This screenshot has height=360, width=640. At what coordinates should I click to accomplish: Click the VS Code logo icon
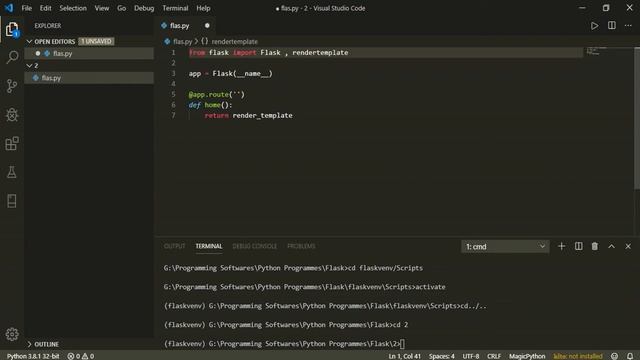coord(9,8)
